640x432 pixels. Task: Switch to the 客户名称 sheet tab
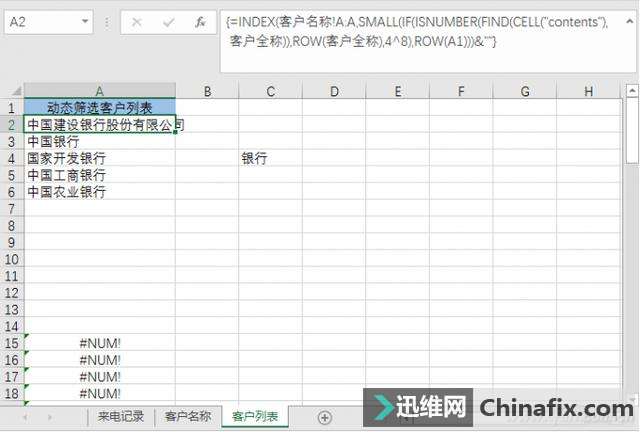pos(188,416)
